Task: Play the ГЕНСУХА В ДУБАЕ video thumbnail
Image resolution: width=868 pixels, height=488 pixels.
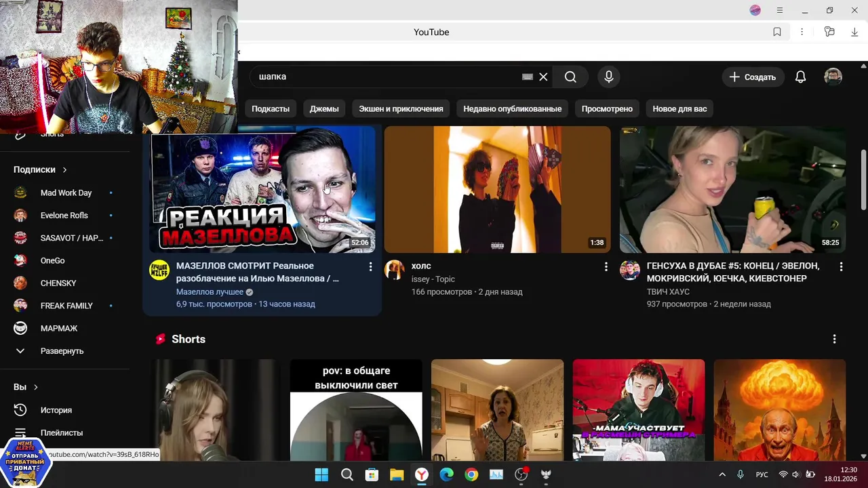Action: coord(732,189)
